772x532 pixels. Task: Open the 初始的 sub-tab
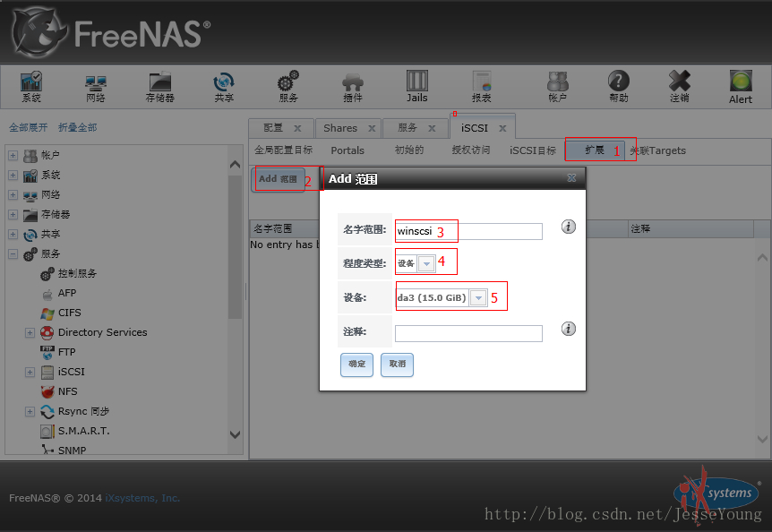click(409, 150)
